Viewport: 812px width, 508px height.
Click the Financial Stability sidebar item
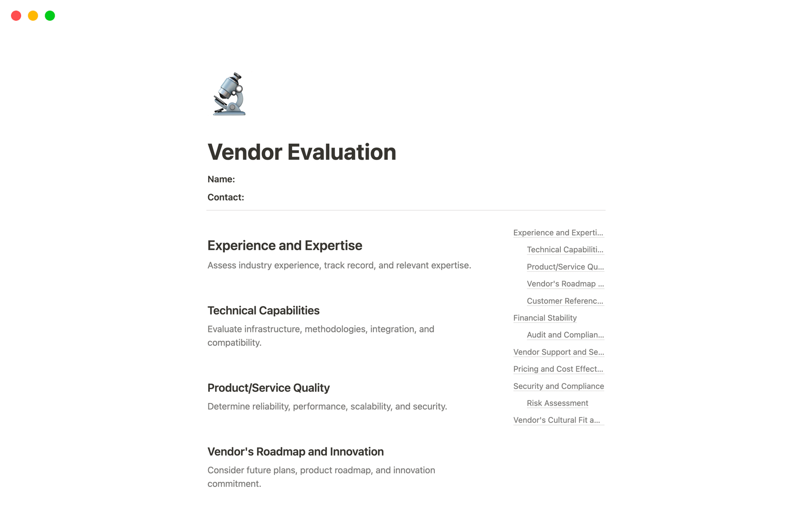pyautogui.click(x=545, y=317)
